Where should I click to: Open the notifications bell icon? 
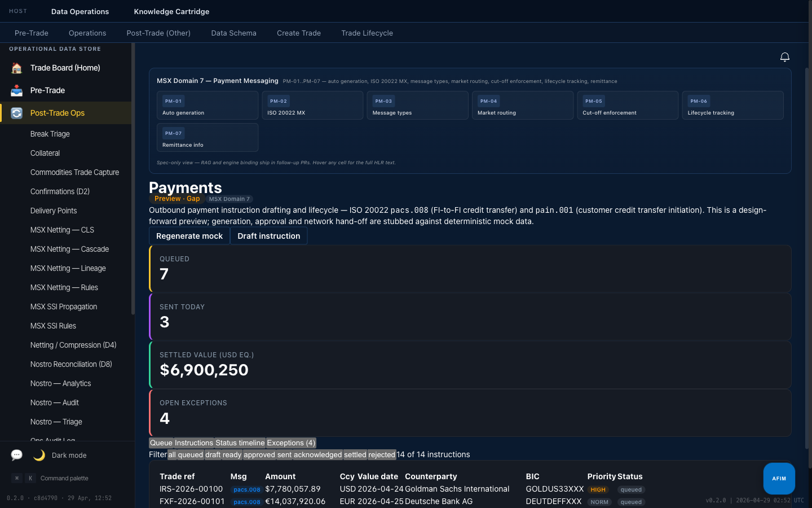[x=784, y=57]
